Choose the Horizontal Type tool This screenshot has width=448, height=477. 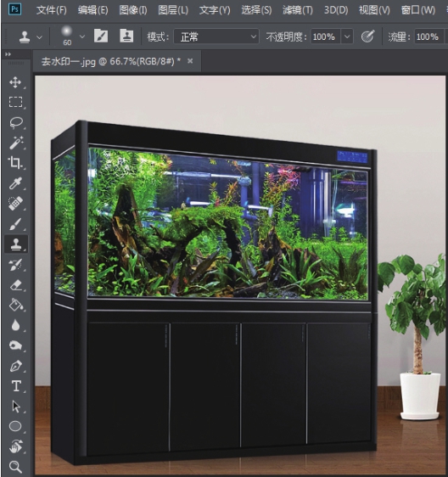(x=16, y=385)
